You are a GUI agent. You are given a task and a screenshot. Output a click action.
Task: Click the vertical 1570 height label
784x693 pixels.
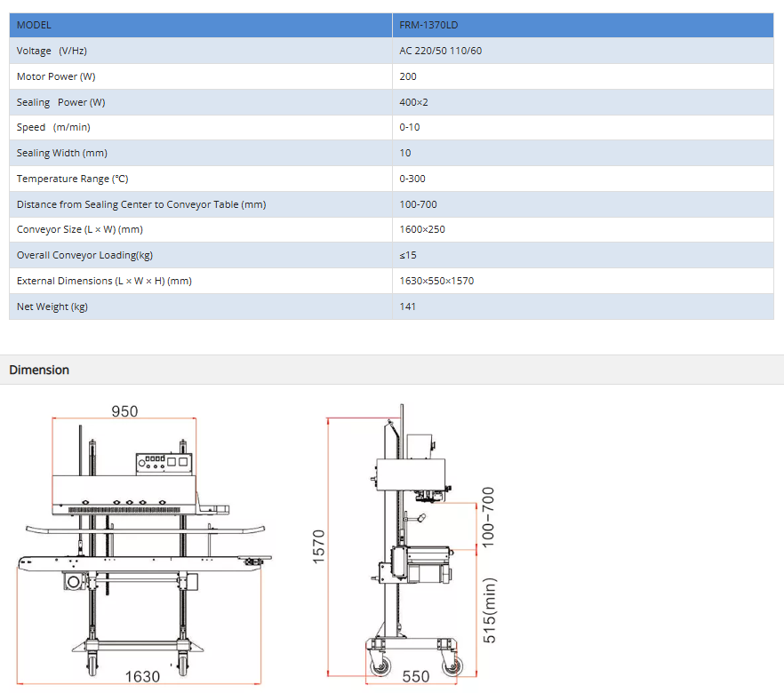tap(320, 546)
